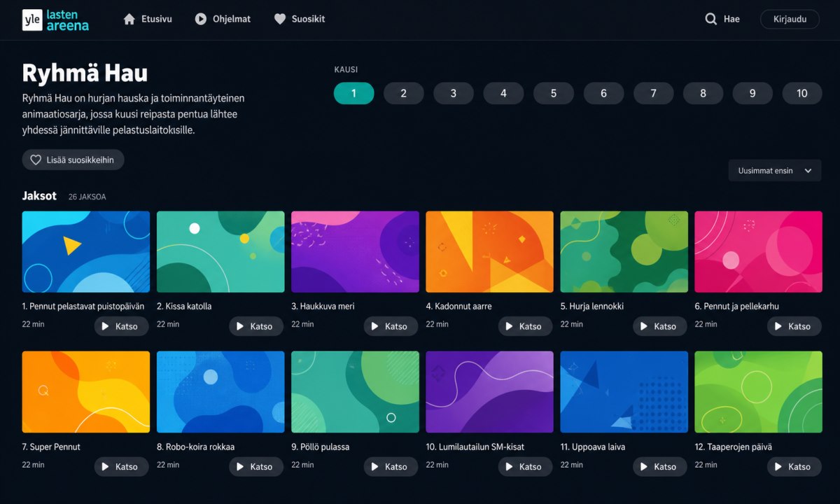Open the Suosikit navigation item

[x=300, y=20]
